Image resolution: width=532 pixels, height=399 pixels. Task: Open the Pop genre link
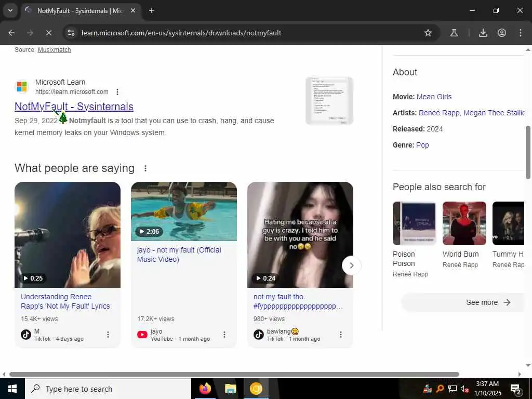tap(422, 145)
